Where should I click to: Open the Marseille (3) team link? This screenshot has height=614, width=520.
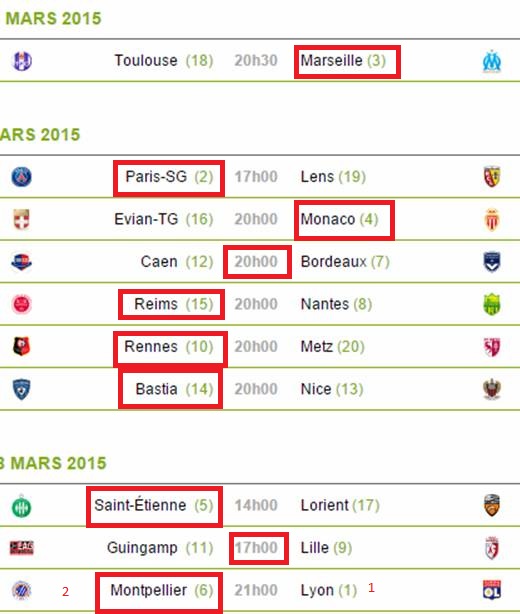pos(343,61)
